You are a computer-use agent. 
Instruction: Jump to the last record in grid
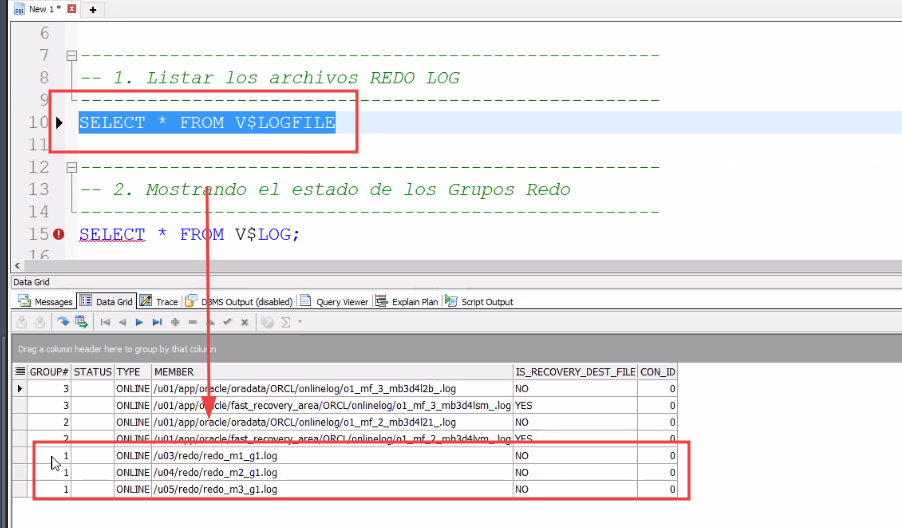pos(157,322)
